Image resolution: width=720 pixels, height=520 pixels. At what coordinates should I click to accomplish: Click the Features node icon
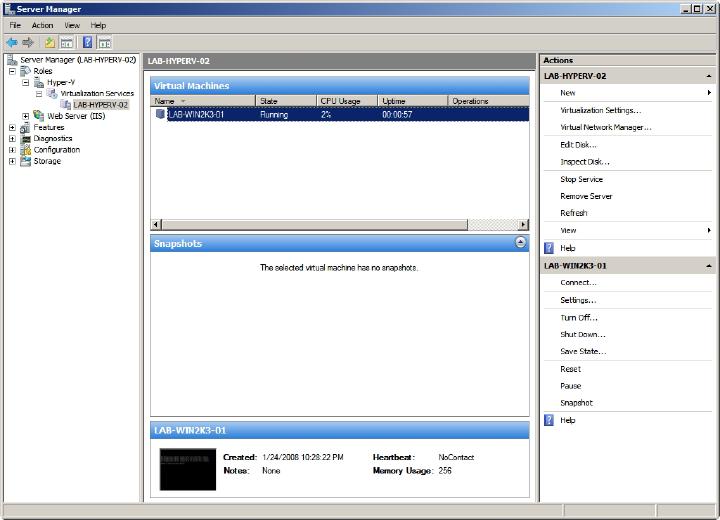(25, 127)
